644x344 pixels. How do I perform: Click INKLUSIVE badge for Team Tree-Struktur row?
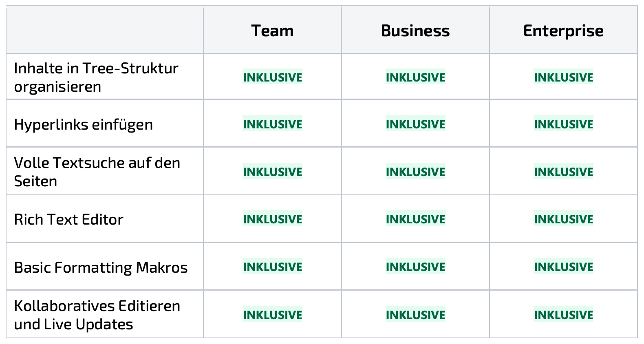pos(272,77)
